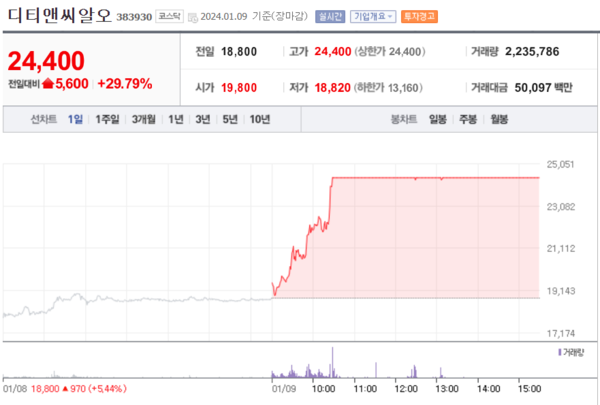Click the stock name 디티앤씨알오

(x=60, y=16)
